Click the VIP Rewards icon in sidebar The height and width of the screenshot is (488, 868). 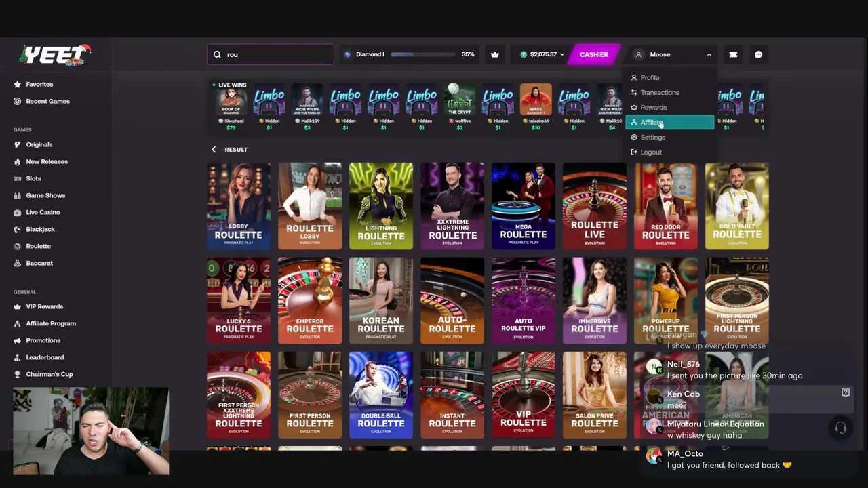coord(18,306)
